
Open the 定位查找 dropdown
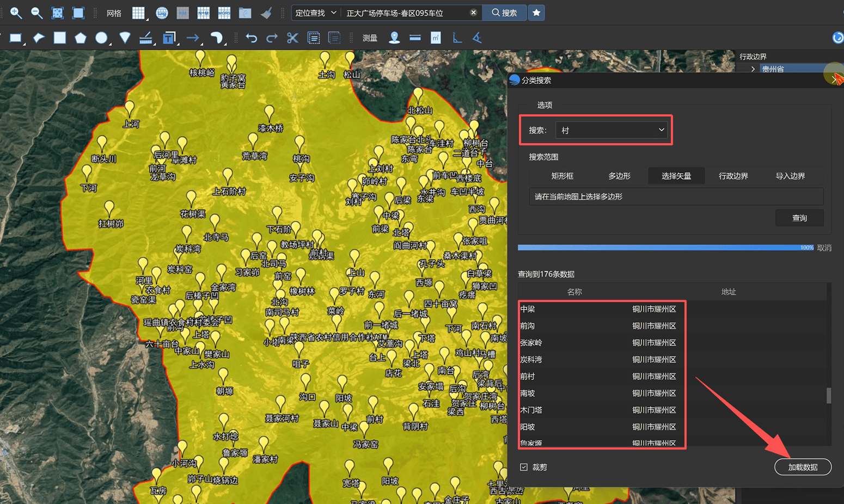(x=315, y=13)
